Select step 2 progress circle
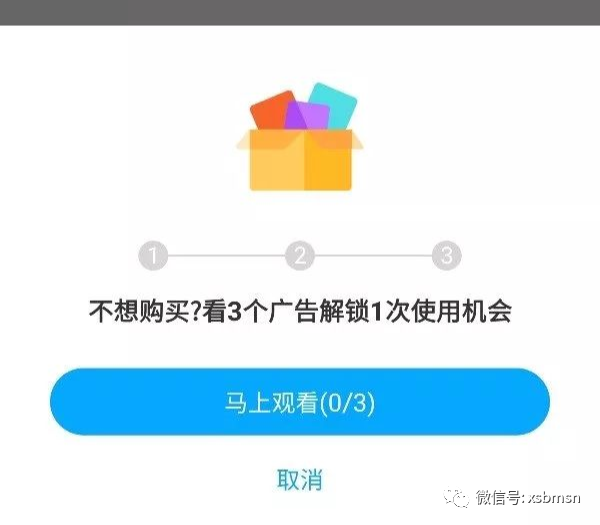Viewport: 600px width, 525px height. pyautogui.click(x=300, y=256)
